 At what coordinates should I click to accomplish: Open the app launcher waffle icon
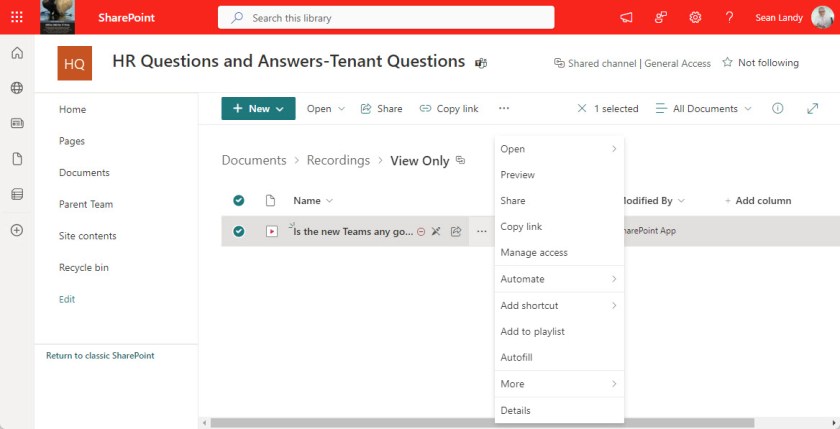coord(17,17)
